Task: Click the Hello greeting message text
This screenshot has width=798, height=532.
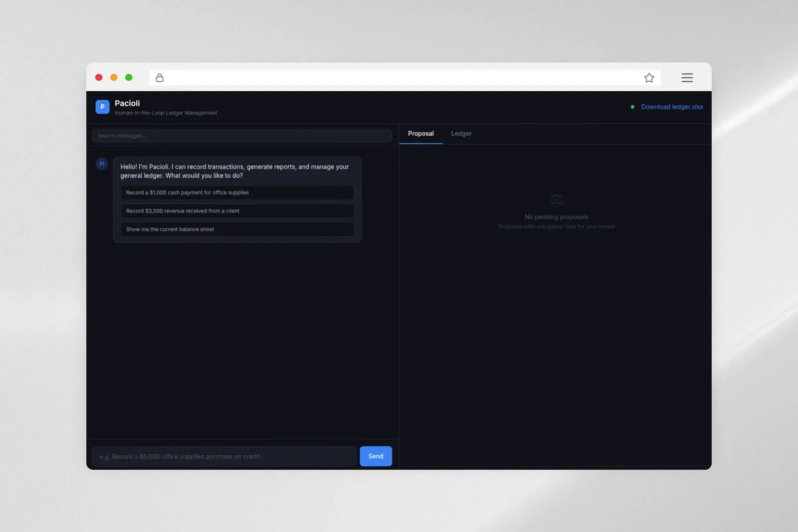Action: pyautogui.click(x=234, y=171)
